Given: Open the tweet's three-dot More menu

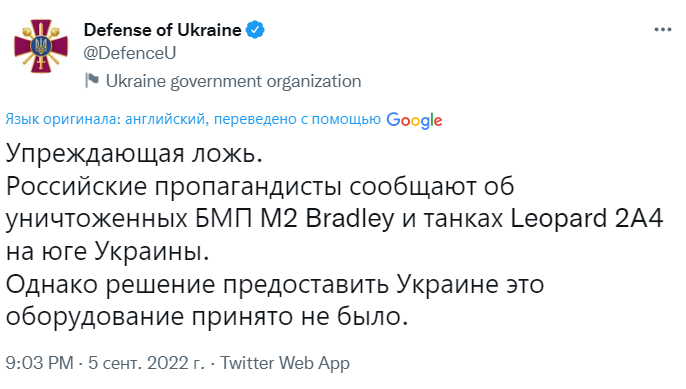Looking at the screenshot, I should (662, 30).
